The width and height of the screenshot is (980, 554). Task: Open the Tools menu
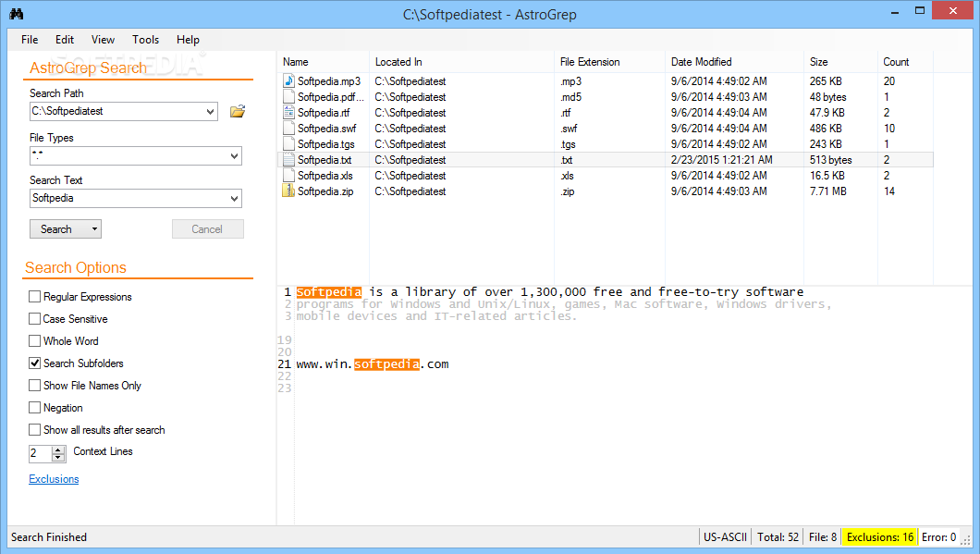tap(146, 40)
